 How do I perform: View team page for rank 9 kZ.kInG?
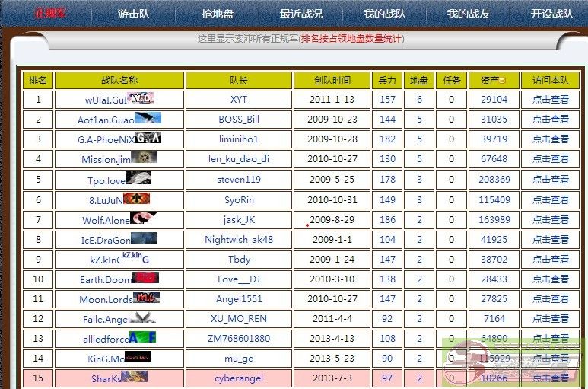550,260
